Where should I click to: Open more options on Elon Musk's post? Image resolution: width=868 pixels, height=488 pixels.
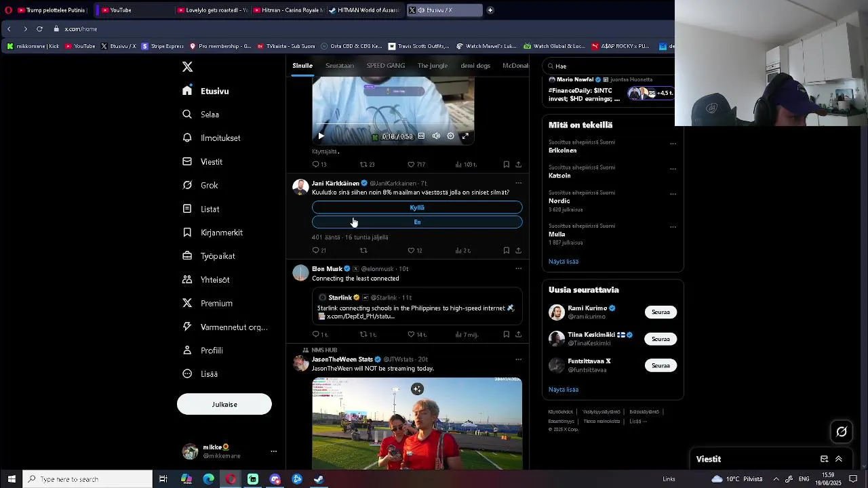[x=518, y=268]
